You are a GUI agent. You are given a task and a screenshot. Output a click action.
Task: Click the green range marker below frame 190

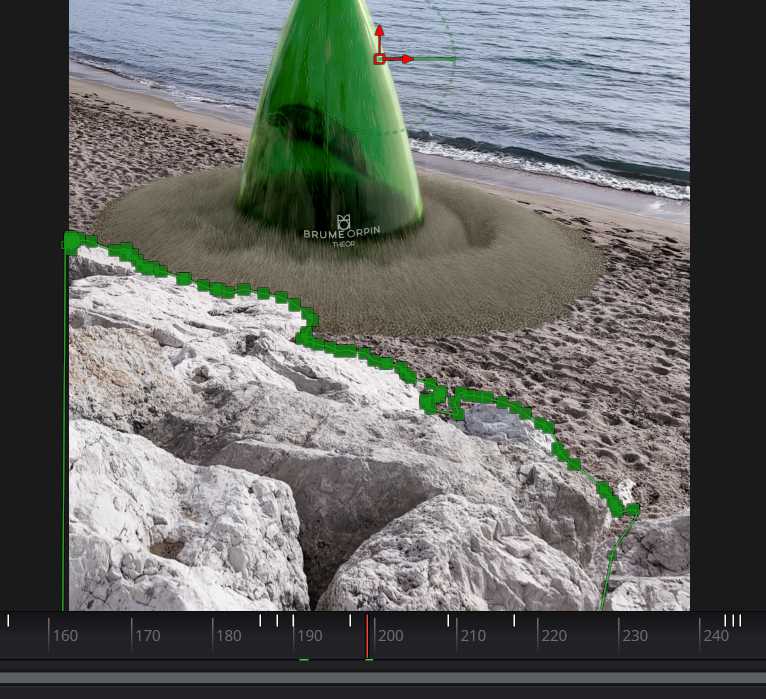click(x=304, y=660)
